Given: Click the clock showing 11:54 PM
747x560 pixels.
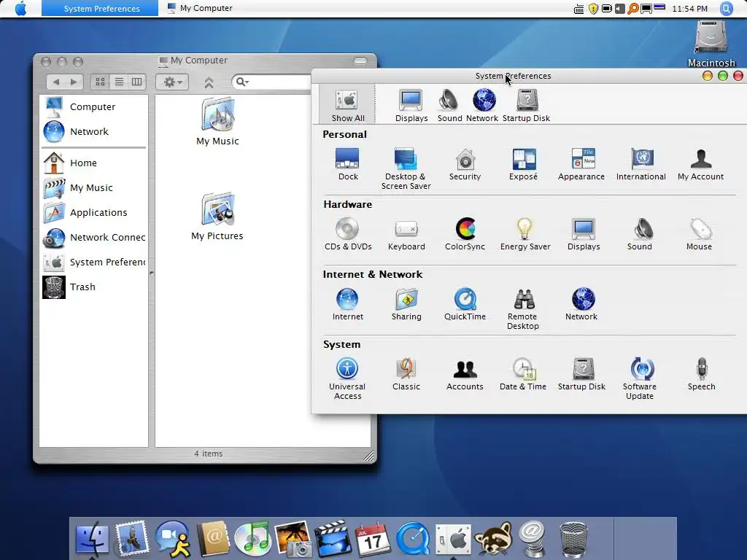Looking at the screenshot, I should tap(689, 9).
